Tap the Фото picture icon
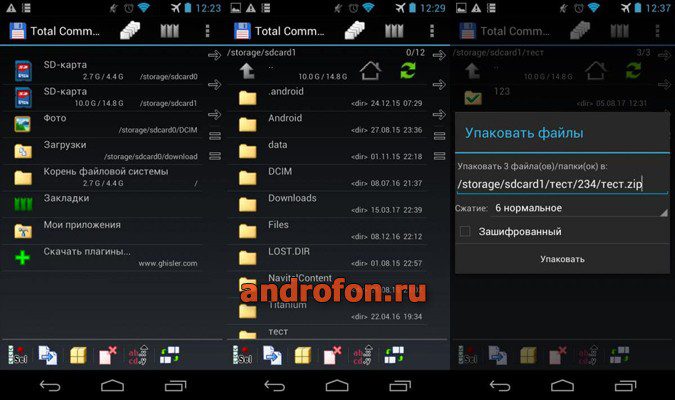Image resolution: width=675 pixels, height=400 pixels. click(22, 124)
